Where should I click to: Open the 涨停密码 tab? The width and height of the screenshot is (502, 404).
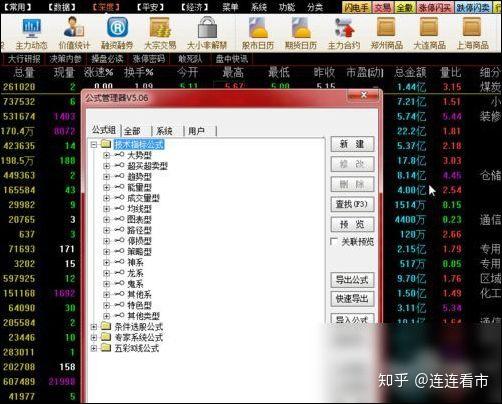pyautogui.click(x=149, y=59)
